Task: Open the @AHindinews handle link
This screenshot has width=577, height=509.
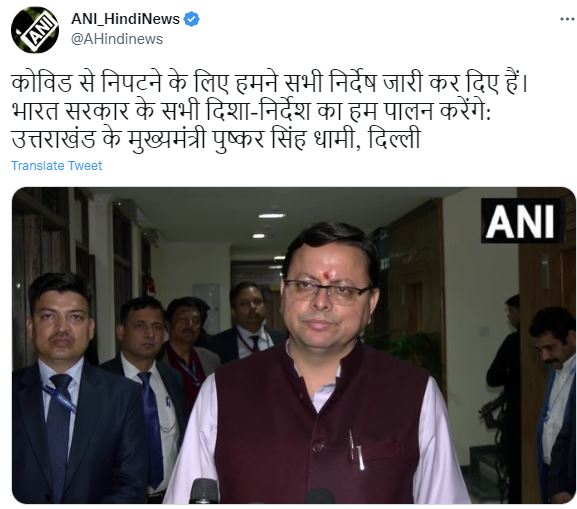Action: tap(117, 39)
